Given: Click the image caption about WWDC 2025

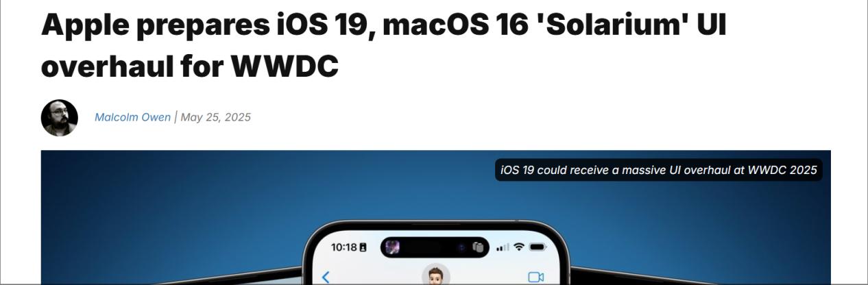Looking at the screenshot, I should (659, 170).
